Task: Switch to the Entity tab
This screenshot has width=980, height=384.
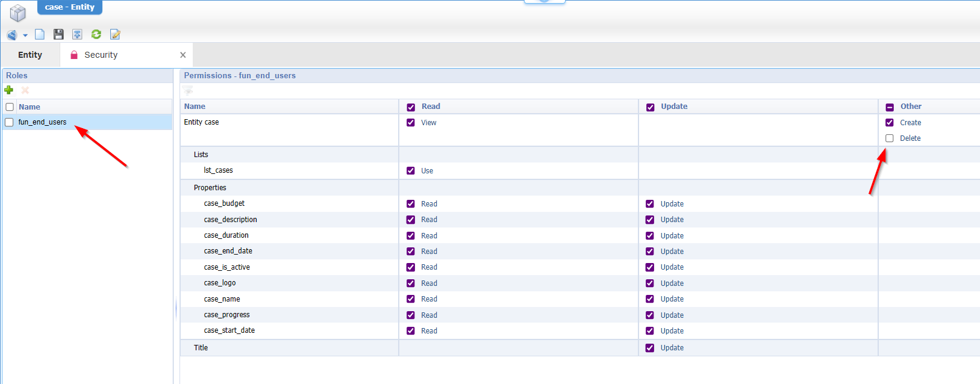Action: coord(30,55)
